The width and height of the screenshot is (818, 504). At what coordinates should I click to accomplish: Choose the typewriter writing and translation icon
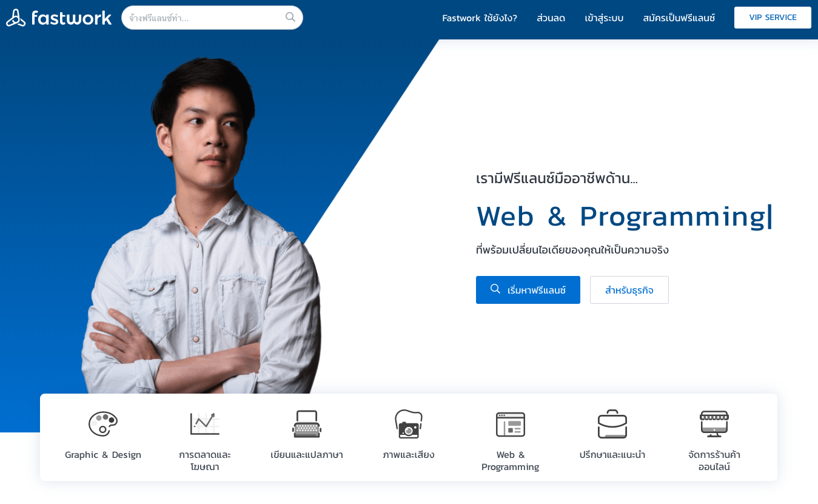point(307,423)
